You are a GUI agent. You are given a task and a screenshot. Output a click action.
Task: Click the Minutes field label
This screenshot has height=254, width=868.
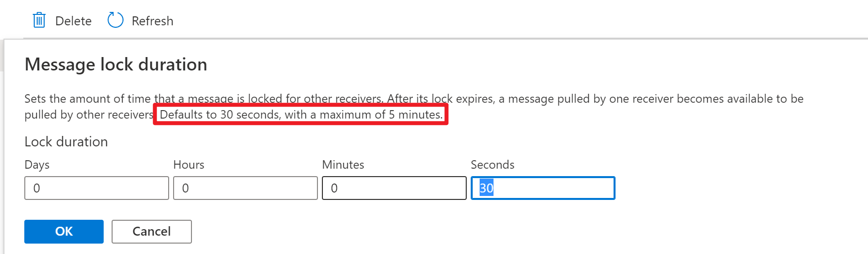point(343,165)
